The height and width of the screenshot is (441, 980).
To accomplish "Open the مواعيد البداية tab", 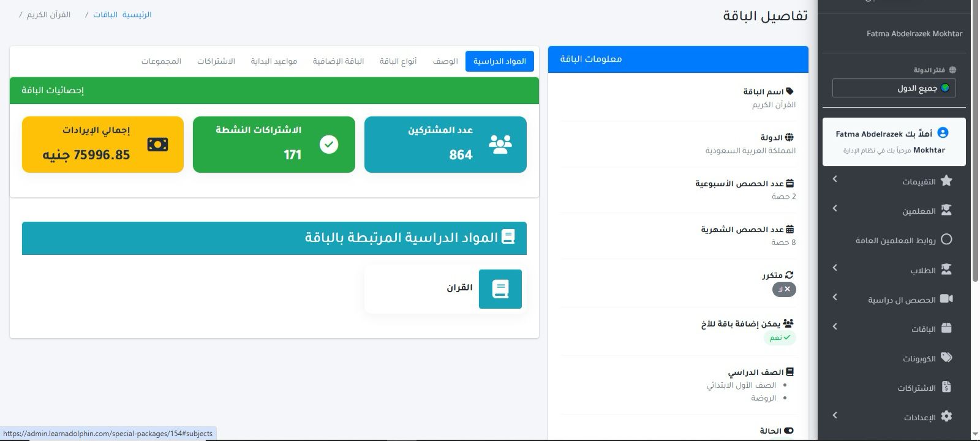I will (274, 61).
